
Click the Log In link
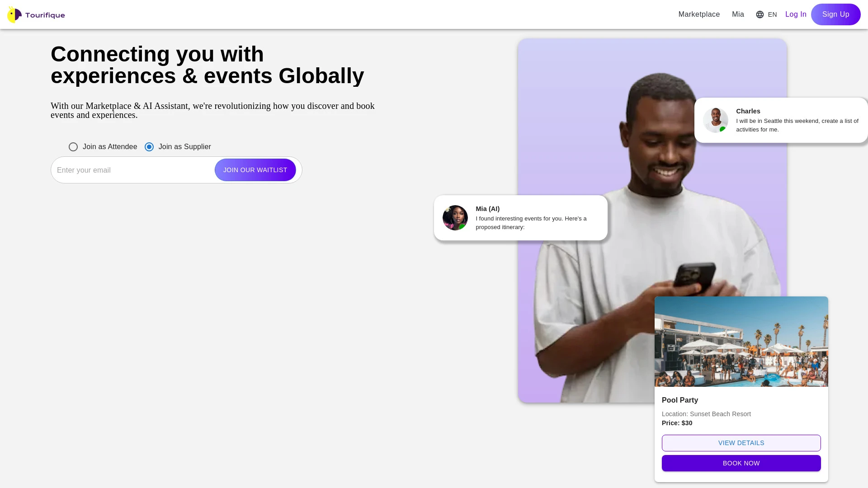(x=796, y=14)
